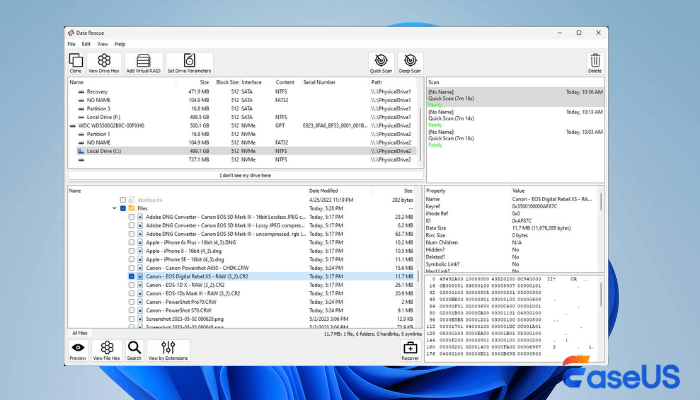The width and height of the screenshot is (700, 400).
Task: Click the Clone drive icon
Action: [76, 62]
